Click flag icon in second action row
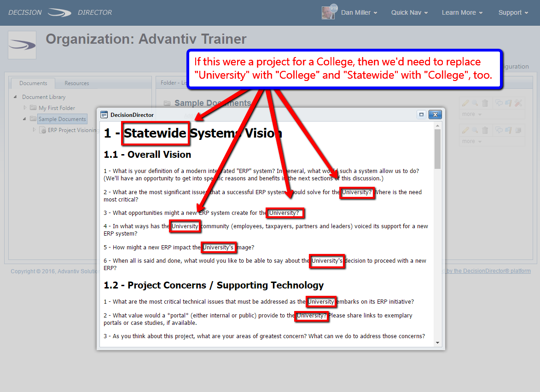 pos(508,130)
